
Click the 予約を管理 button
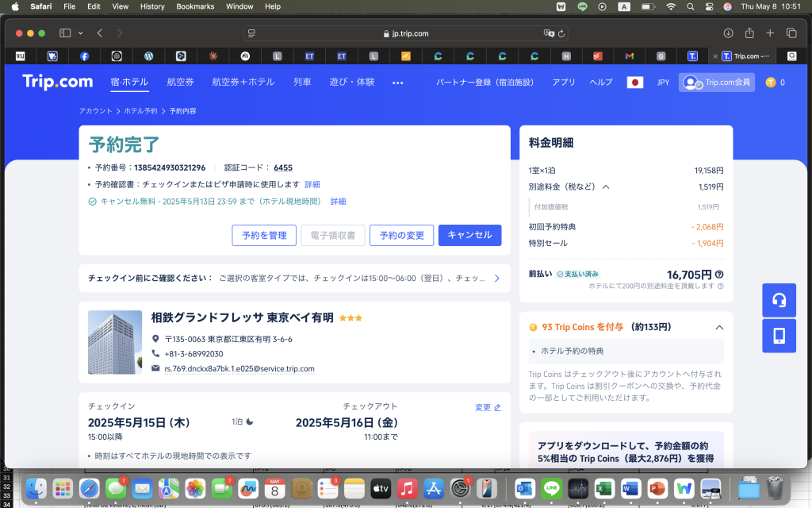pyautogui.click(x=264, y=235)
